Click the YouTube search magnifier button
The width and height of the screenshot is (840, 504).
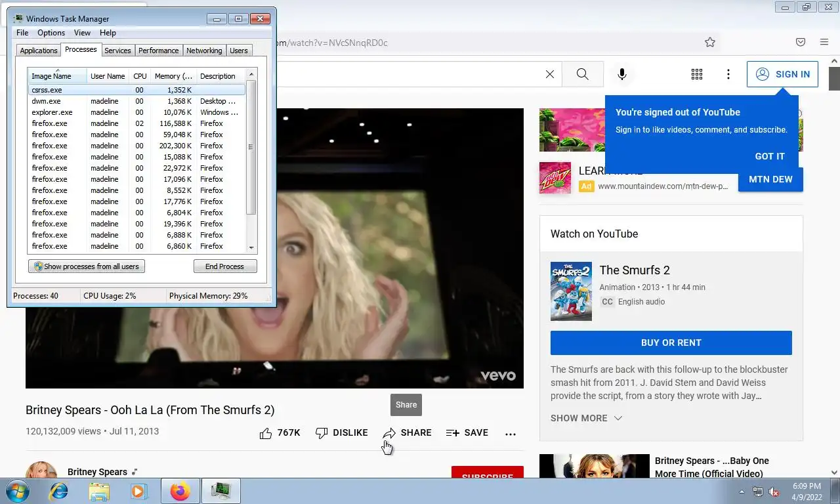click(x=582, y=74)
